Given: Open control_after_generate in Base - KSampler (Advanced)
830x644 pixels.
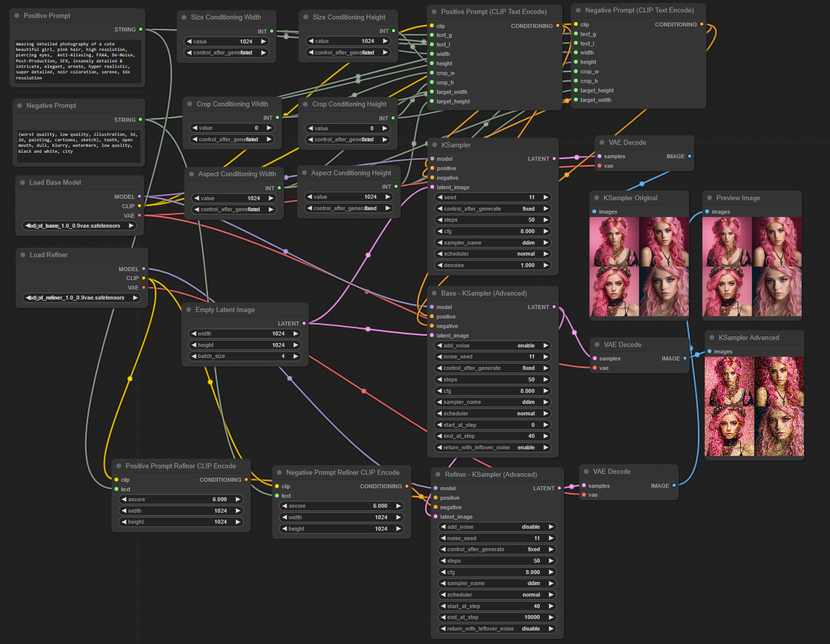Looking at the screenshot, I should coord(493,368).
